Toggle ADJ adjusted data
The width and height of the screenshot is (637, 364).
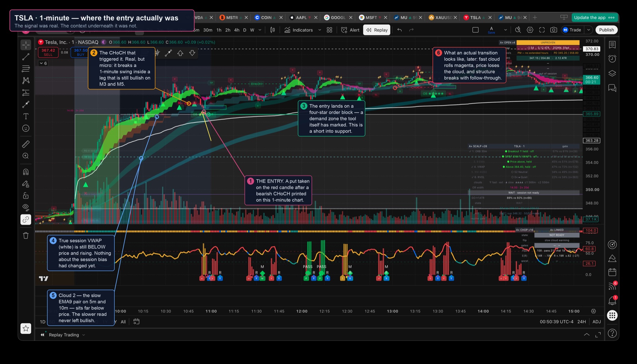point(597,322)
